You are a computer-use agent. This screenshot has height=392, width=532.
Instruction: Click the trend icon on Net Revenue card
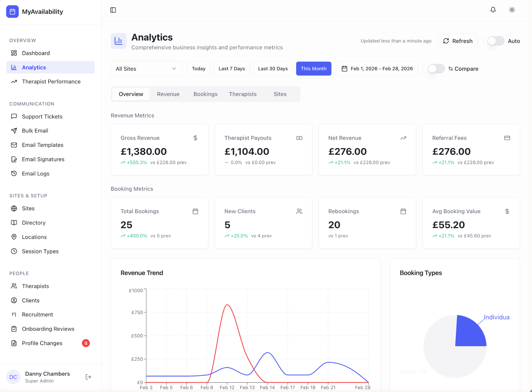click(403, 138)
